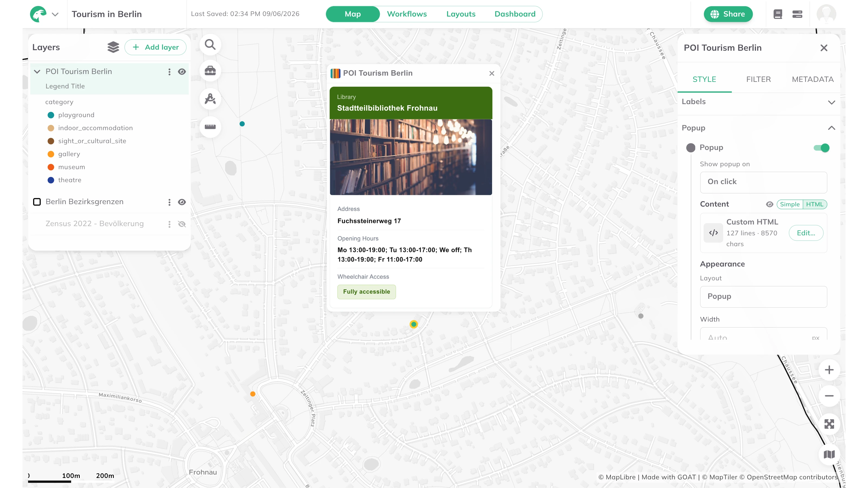Image resolution: width=868 pixels, height=488 pixels.
Task: Expand the Labels section
Action: (832, 102)
